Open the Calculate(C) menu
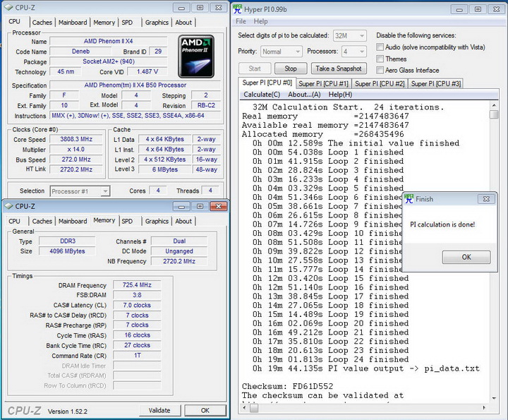508x420 pixels. 262,95
